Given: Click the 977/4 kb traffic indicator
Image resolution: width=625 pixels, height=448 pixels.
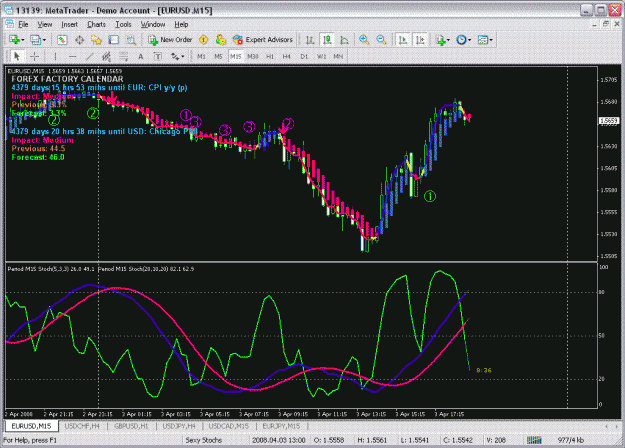Looking at the screenshot, I should pyautogui.click(x=571, y=440).
